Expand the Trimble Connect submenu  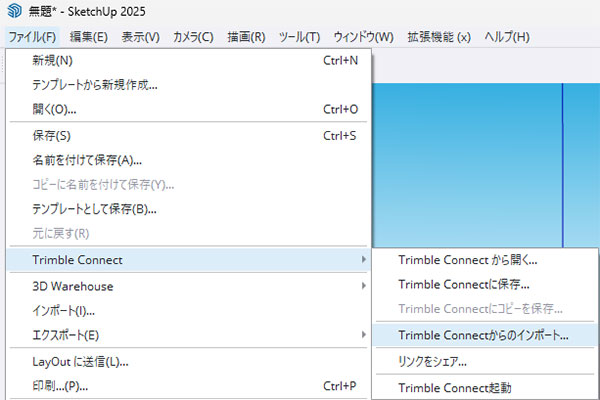[x=189, y=260]
